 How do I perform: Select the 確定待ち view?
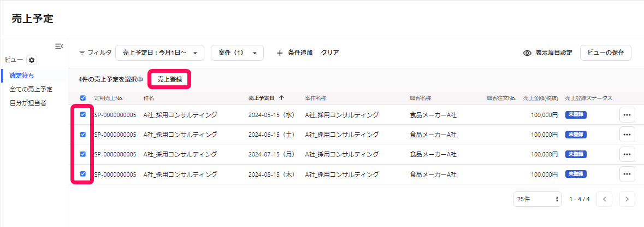pos(22,75)
